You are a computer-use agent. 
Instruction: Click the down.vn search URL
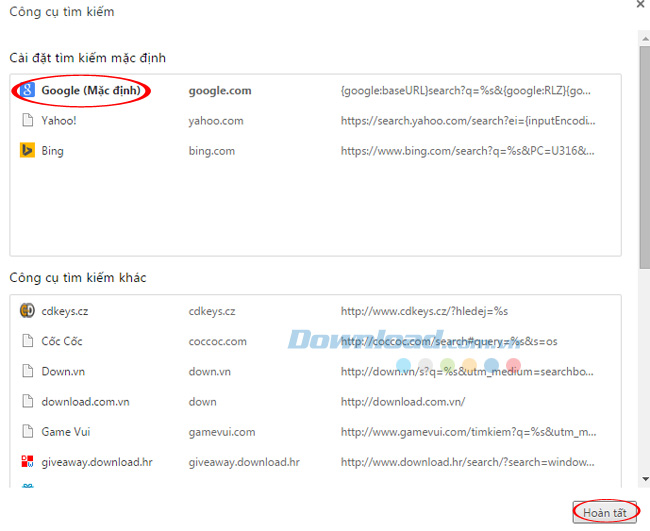[x=467, y=371]
